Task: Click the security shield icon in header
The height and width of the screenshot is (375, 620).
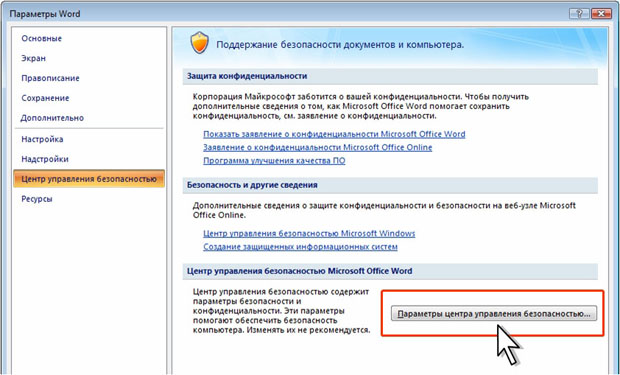Action: [199, 43]
